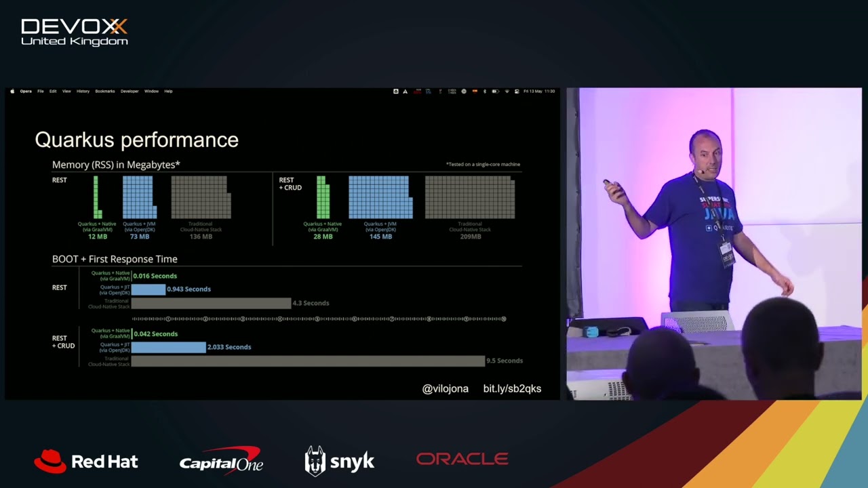Click the 0.042 Seconds label
Screen dimensions: 868x488
tap(155, 333)
